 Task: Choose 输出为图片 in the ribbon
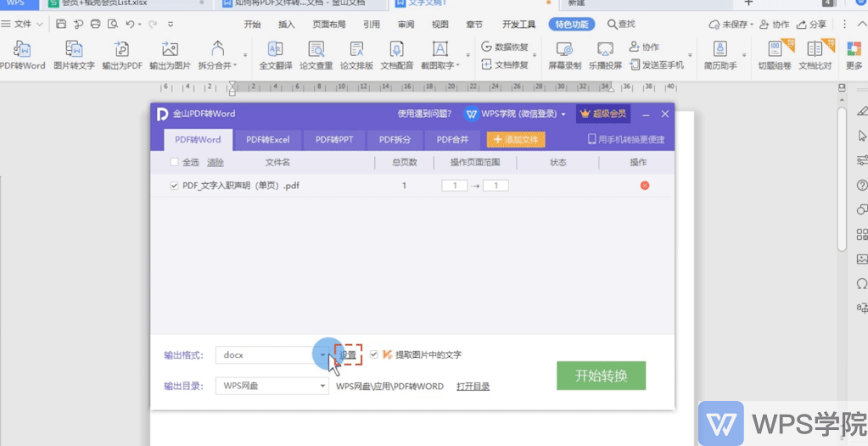click(170, 55)
